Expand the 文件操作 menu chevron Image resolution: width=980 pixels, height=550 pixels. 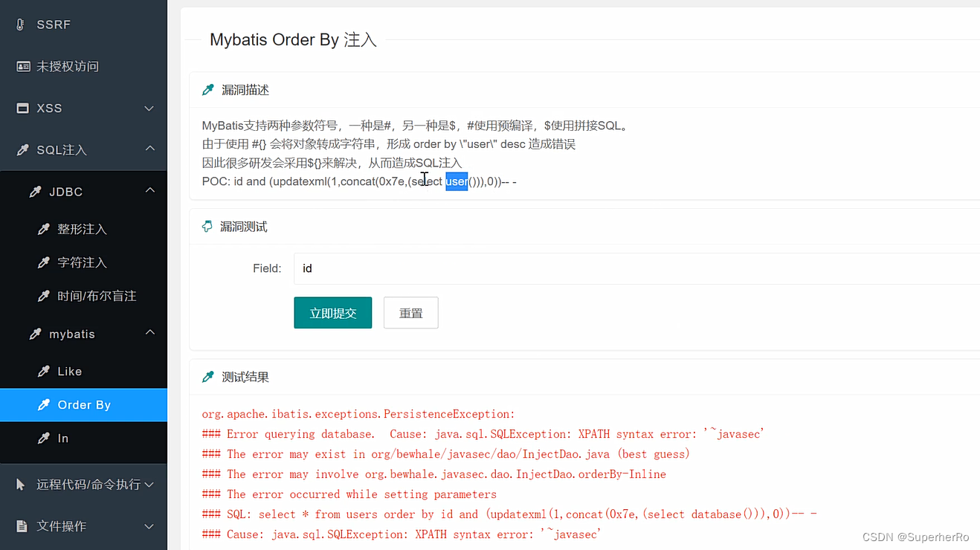149,527
